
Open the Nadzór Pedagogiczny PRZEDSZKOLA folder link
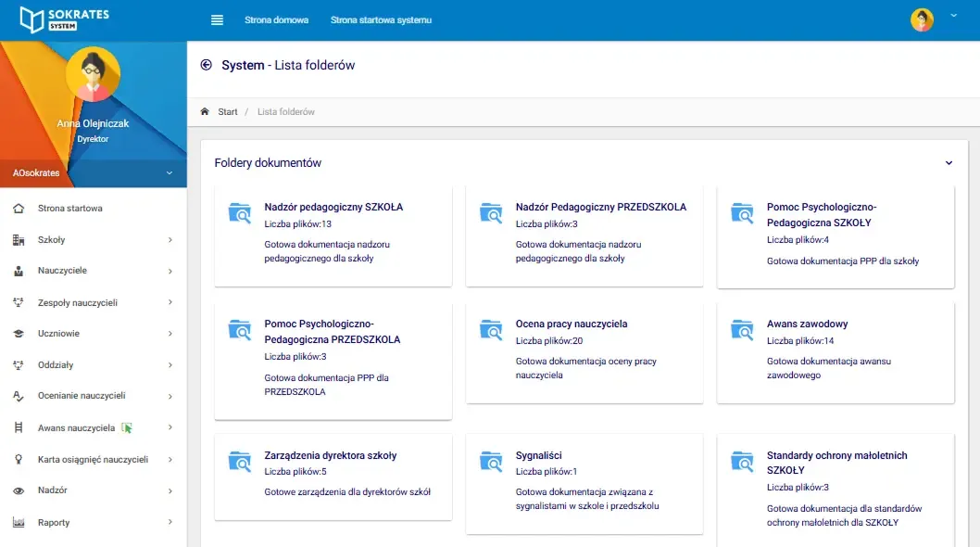pyautogui.click(x=600, y=208)
